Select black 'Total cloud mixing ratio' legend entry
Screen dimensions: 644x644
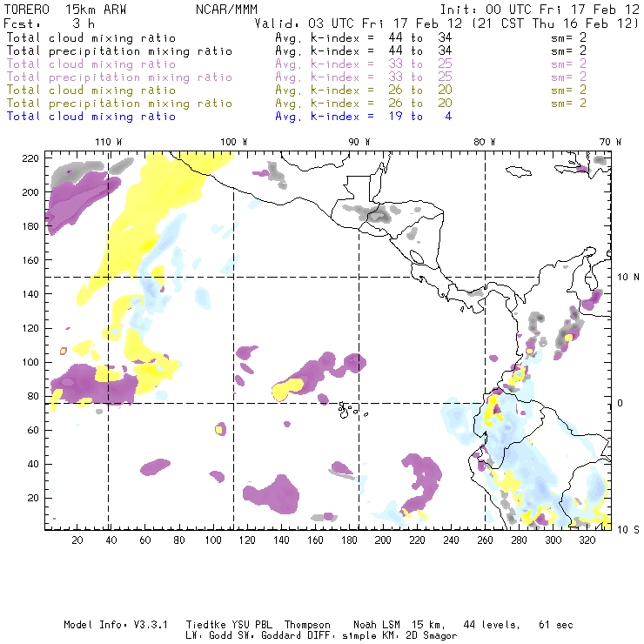pyautogui.click(x=91, y=37)
